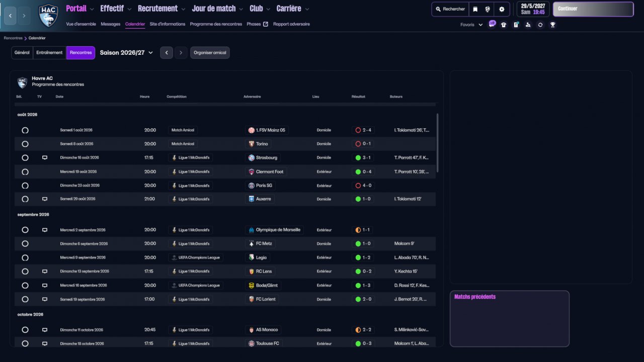
Task: Open the Rapport adversaire tab
Action: click(291, 24)
